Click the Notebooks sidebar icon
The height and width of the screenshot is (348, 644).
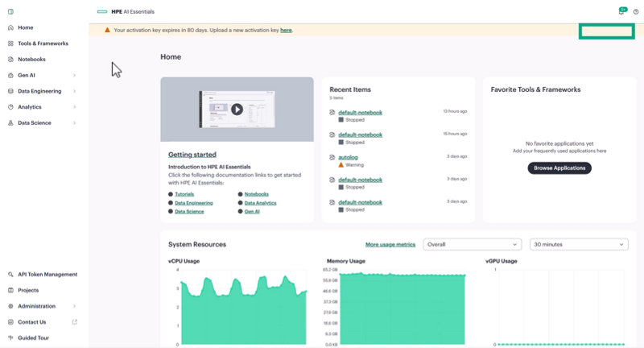pyautogui.click(x=10, y=59)
